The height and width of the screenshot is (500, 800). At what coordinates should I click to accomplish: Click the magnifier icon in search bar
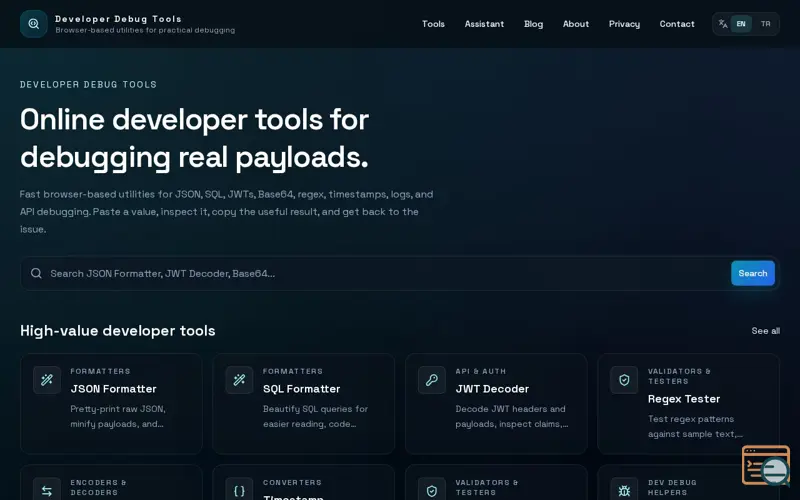coord(36,273)
